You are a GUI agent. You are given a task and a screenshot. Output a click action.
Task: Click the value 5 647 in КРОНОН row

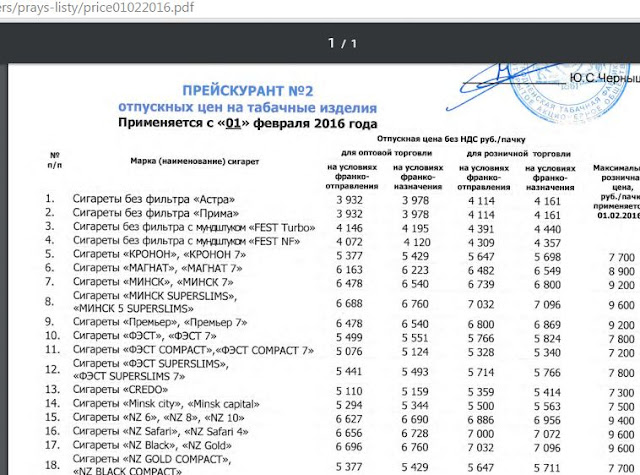click(481, 257)
